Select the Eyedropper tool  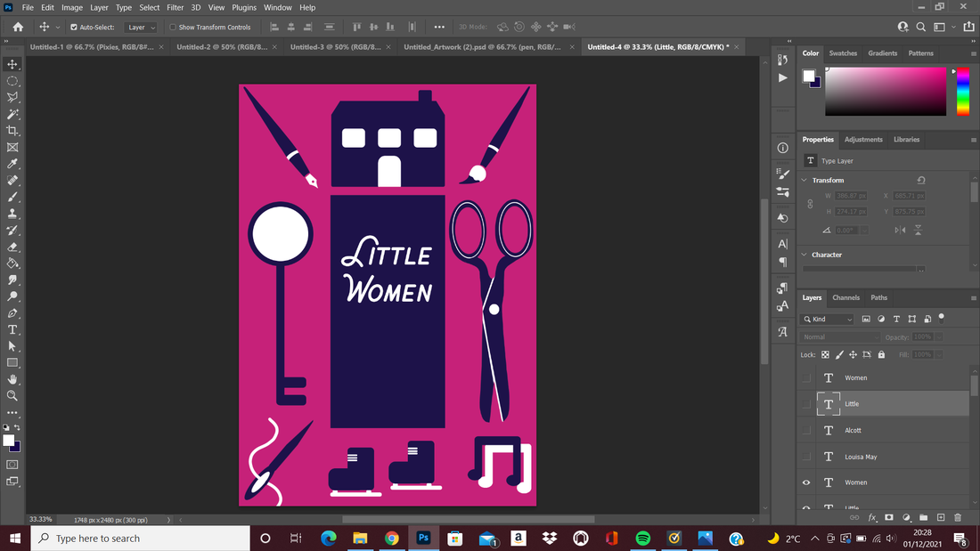click(x=12, y=164)
